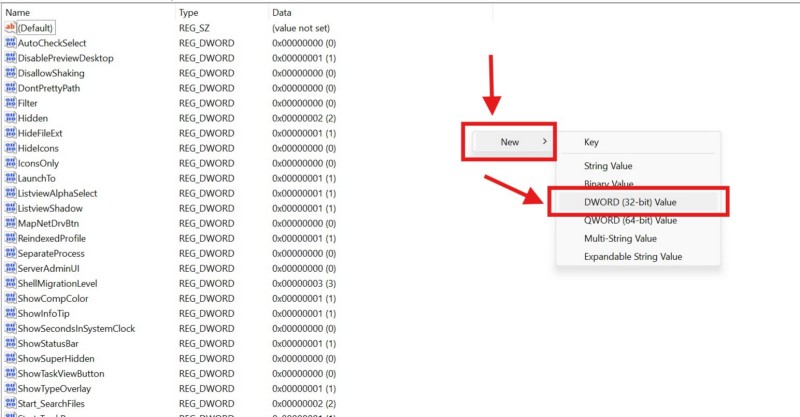
Task: Expand the New submenu chevron
Action: [x=544, y=141]
